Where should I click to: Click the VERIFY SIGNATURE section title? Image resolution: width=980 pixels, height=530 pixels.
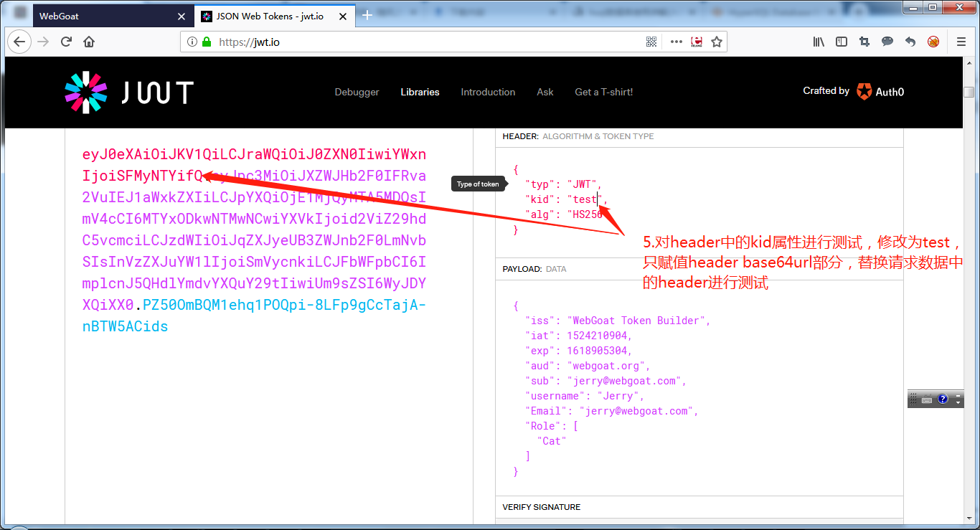[542, 507]
